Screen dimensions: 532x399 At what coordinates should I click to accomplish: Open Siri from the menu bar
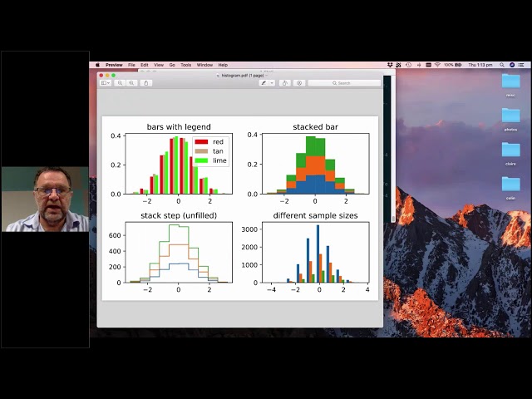512,65
